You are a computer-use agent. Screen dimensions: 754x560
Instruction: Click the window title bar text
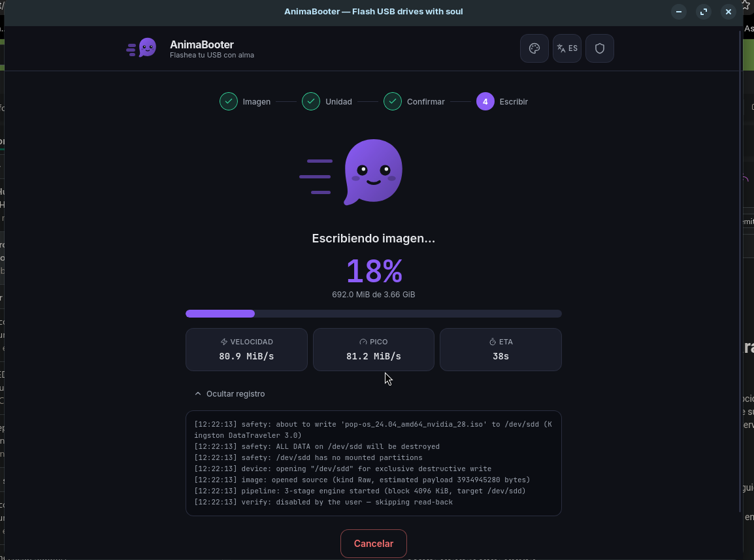click(374, 12)
